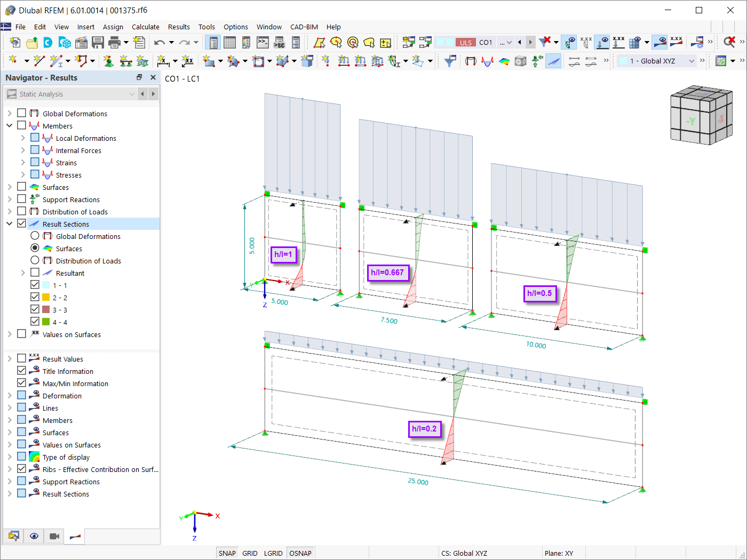Open a file with the folder icon
This screenshot has height=560, width=747.
pos(32,42)
